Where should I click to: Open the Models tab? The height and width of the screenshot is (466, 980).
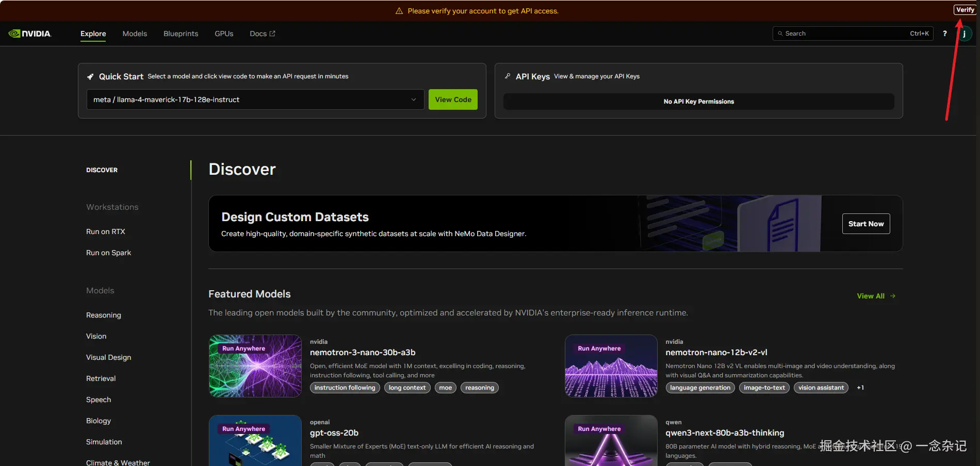[135, 34]
